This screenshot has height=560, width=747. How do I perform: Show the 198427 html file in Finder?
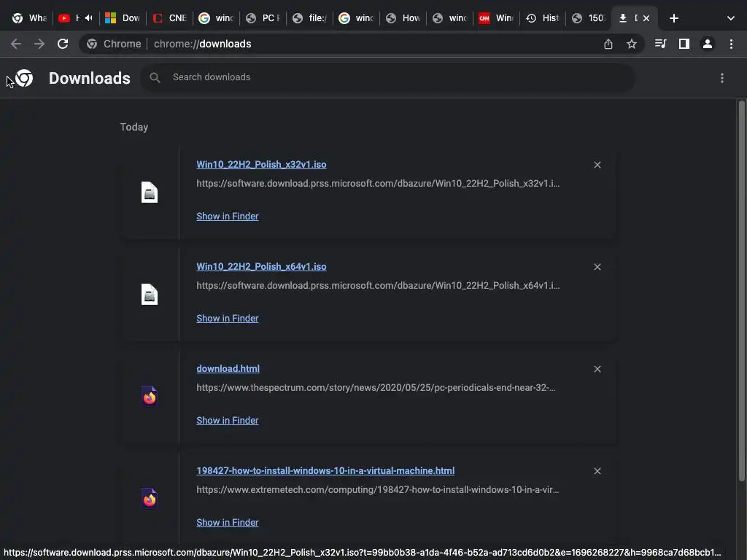[228, 522]
